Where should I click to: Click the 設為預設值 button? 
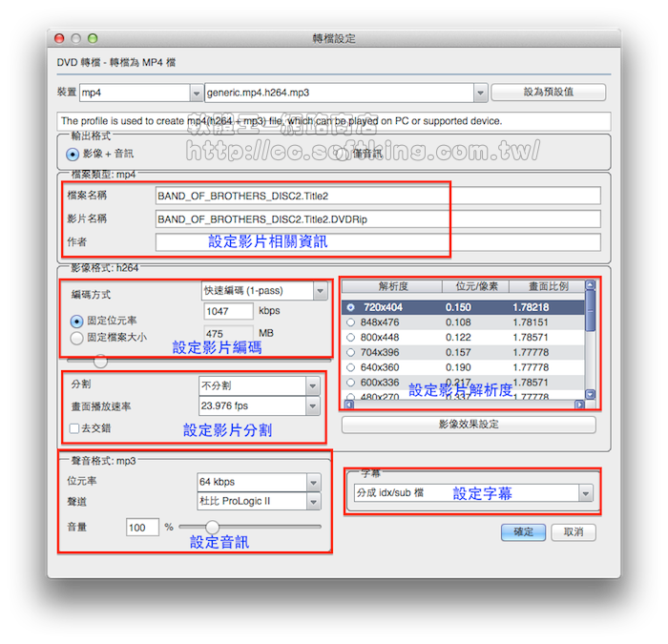point(548,93)
